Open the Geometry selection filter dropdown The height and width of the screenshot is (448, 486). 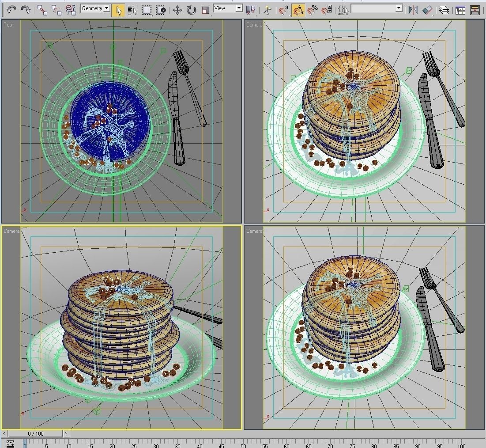tap(95, 8)
